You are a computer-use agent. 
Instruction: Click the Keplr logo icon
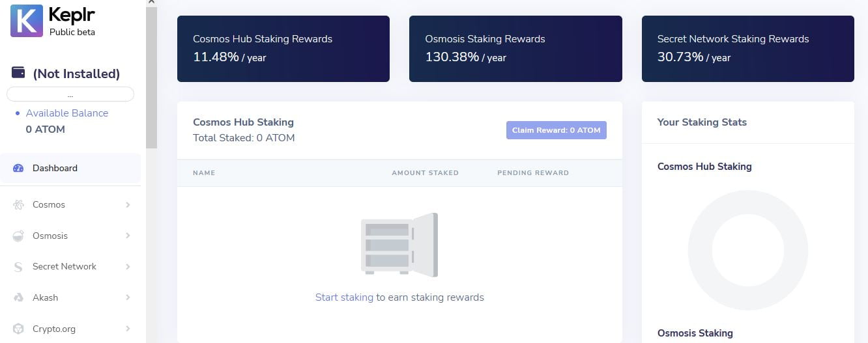pyautogui.click(x=27, y=20)
